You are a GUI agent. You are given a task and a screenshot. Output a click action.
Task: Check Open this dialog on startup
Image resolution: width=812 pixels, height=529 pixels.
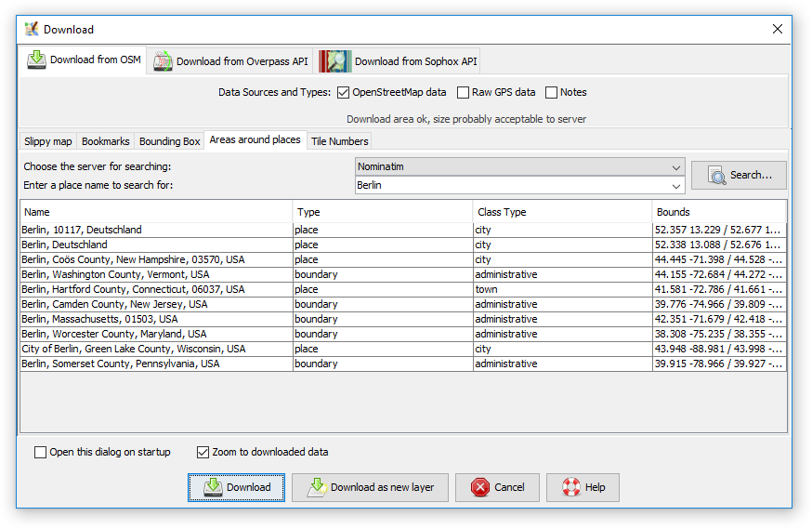click(x=40, y=453)
